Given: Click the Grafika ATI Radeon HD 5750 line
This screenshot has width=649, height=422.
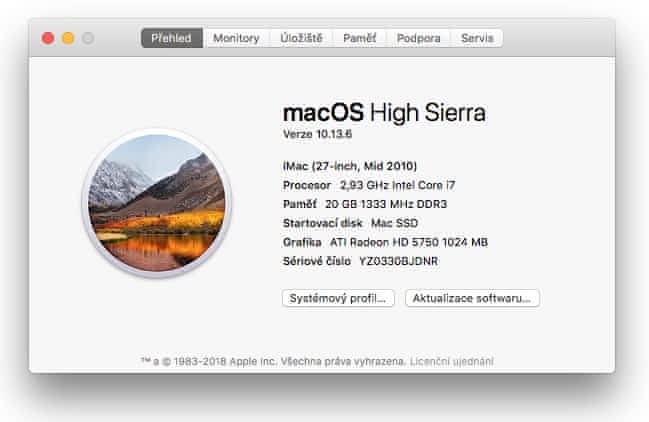Looking at the screenshot, I should (x=385, y=242).
